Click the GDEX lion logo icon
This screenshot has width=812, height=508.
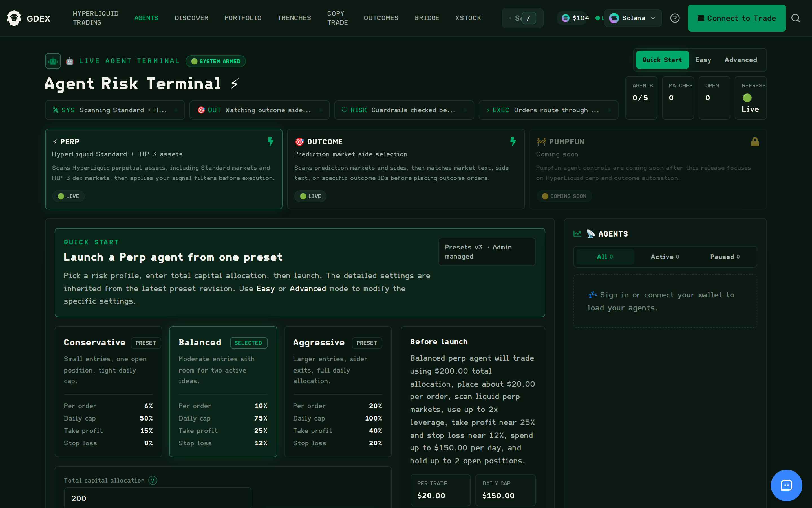14,18
